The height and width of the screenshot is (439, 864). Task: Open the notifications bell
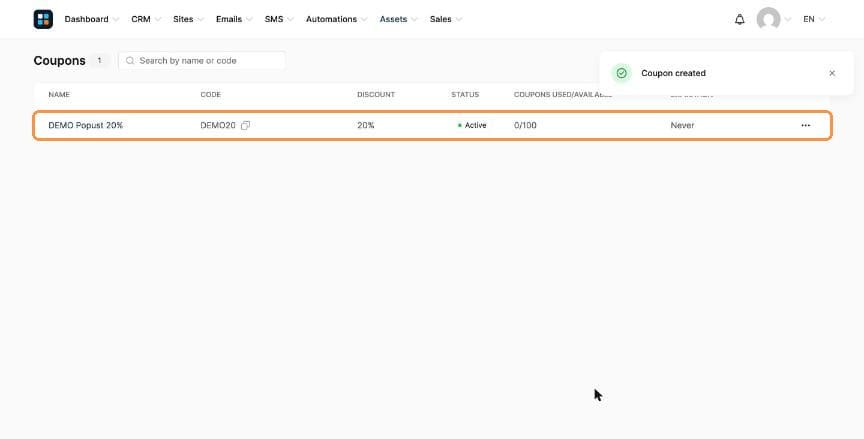click(x=739, y=19)
